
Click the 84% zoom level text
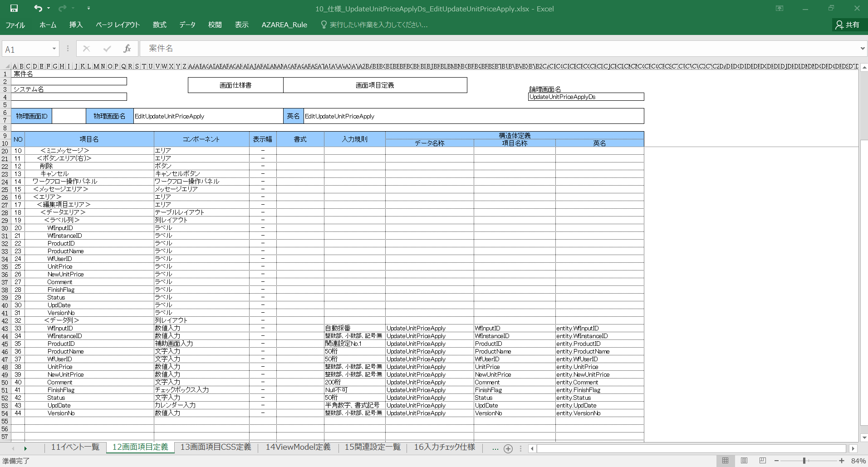(858, 461)
